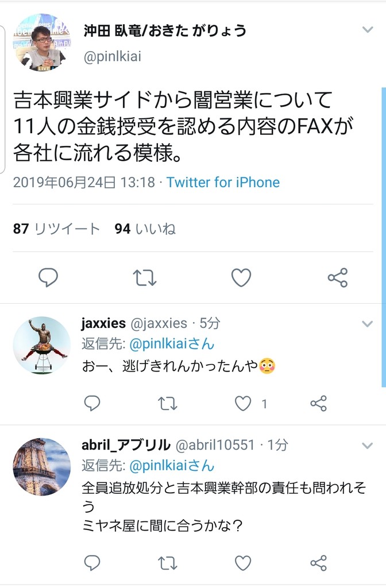The width and height of the screenshot is (386, 588).
Task: Like abril_アブリル's reply
Action: click(243, 563)
